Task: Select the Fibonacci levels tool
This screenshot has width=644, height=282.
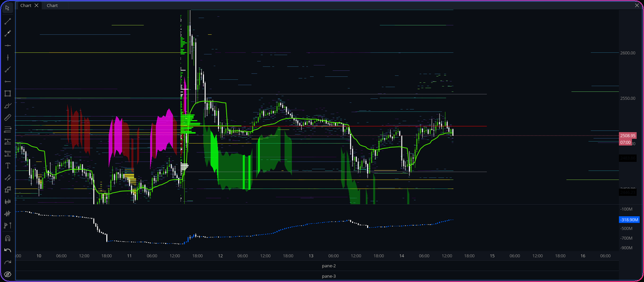Action: [x=8, y=129]
